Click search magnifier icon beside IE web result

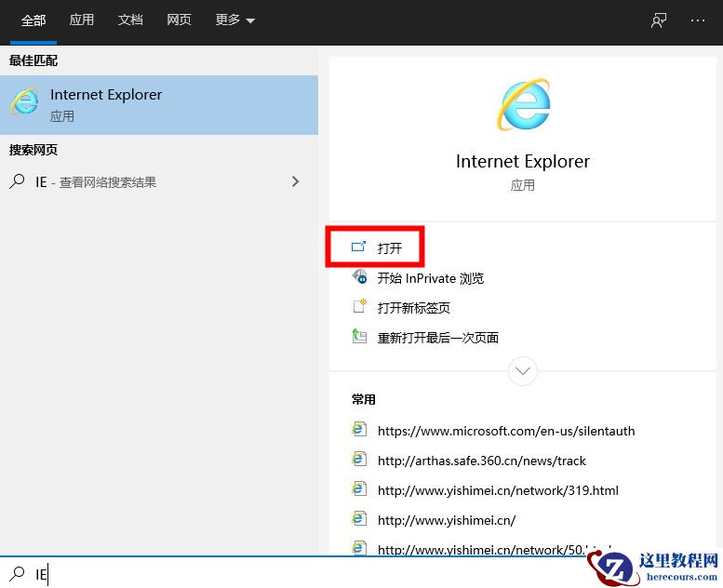click(x=17, y=181)
